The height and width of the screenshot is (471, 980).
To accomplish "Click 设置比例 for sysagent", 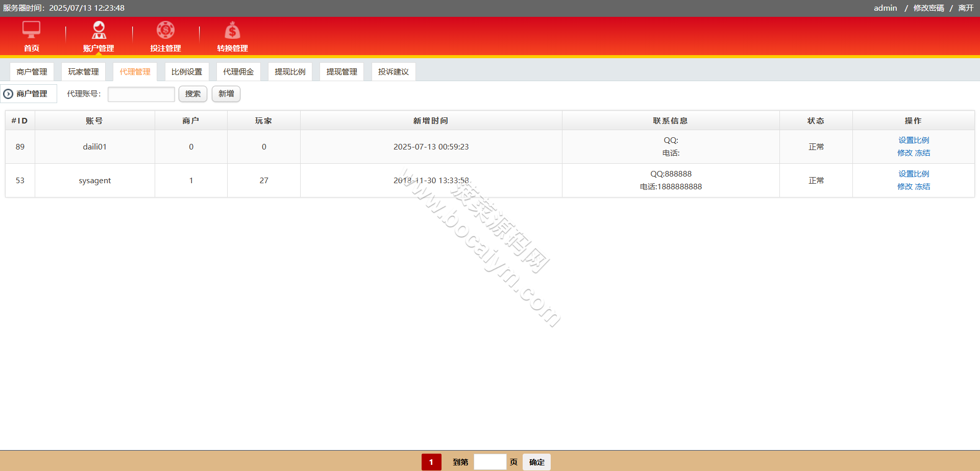I will (x=914, y=174).
